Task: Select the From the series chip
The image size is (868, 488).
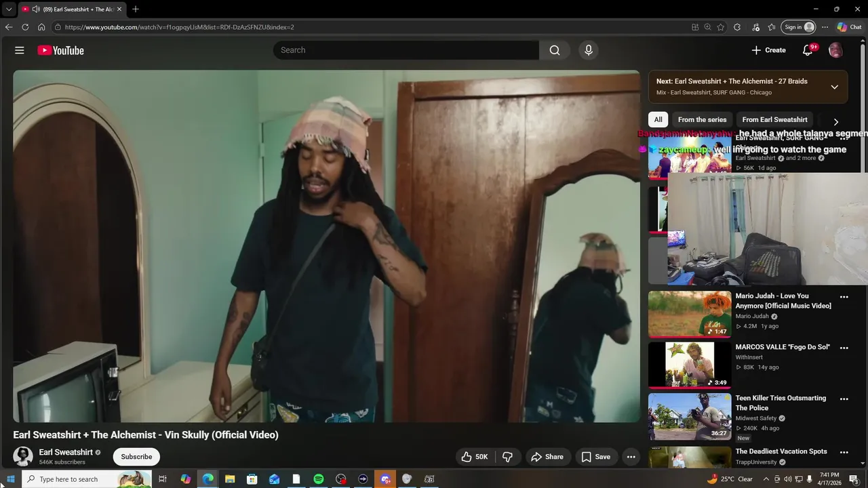Action: [702, 119]
